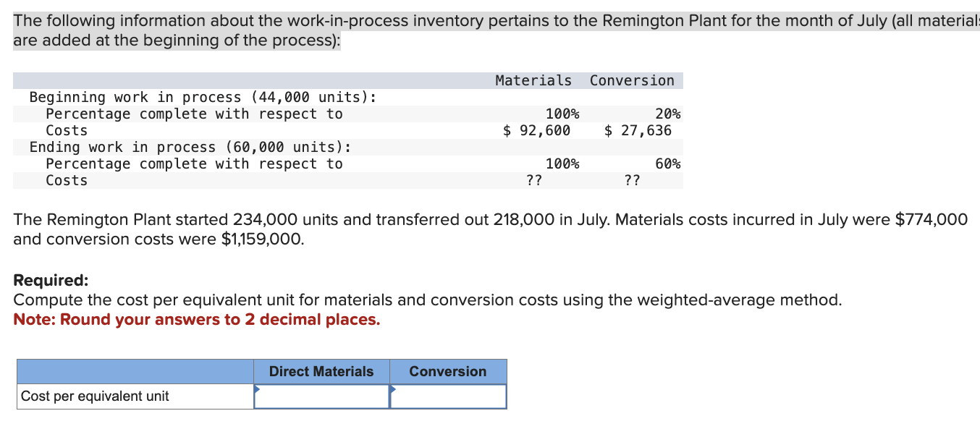
Task: Select the Direct Materials answer input field
Action: (323, 396)
